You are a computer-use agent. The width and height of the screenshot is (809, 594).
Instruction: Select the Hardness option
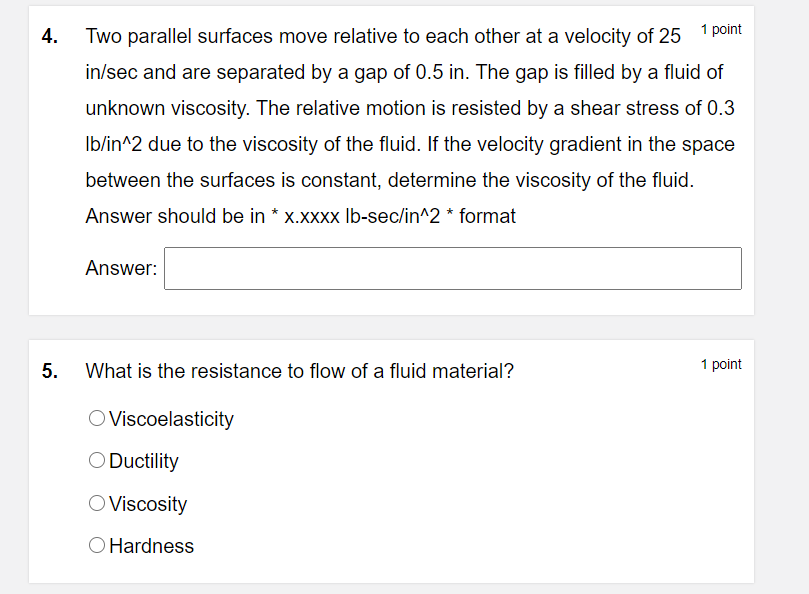pos(97,545)
